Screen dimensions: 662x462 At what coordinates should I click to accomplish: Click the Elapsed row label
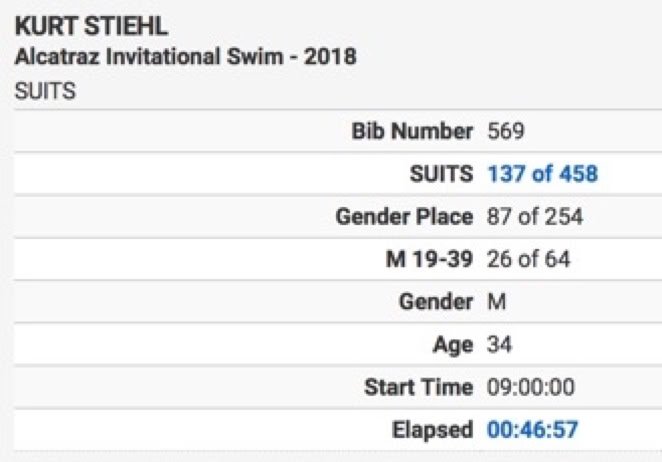(x=432, y=430)
